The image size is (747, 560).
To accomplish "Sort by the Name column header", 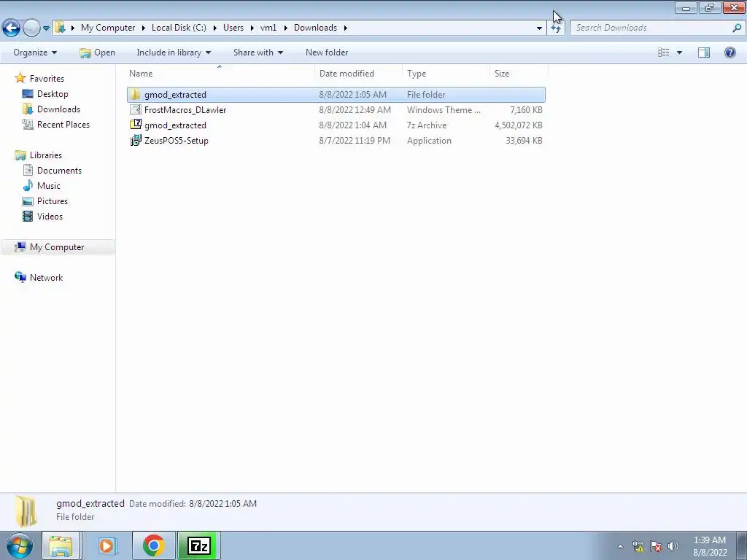I will [x=221, y=74].
